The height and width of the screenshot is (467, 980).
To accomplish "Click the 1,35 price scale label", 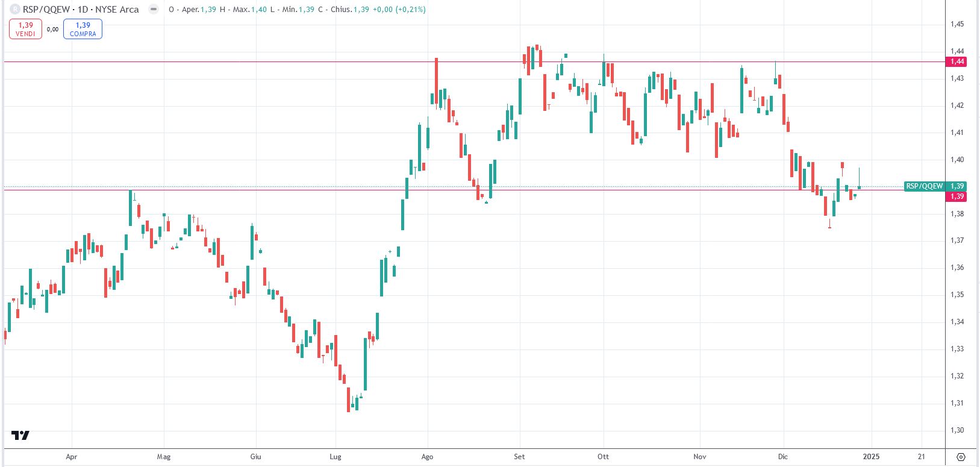I will pos(957,295).
